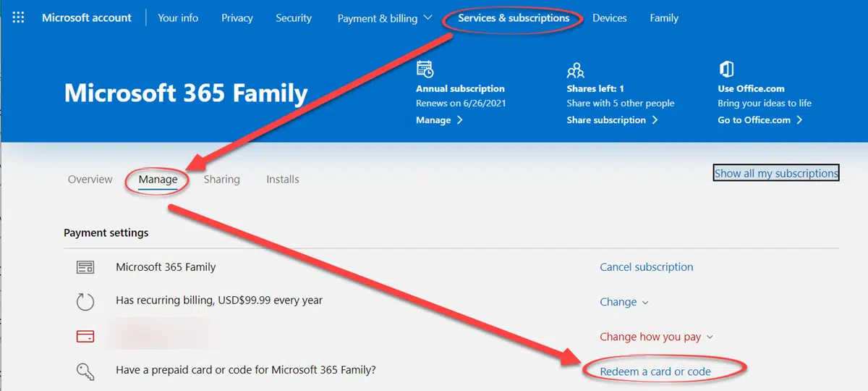This screenshot has width=868, height=391.
Task: Click the Cancel subscription link
Action: point(647,267)
